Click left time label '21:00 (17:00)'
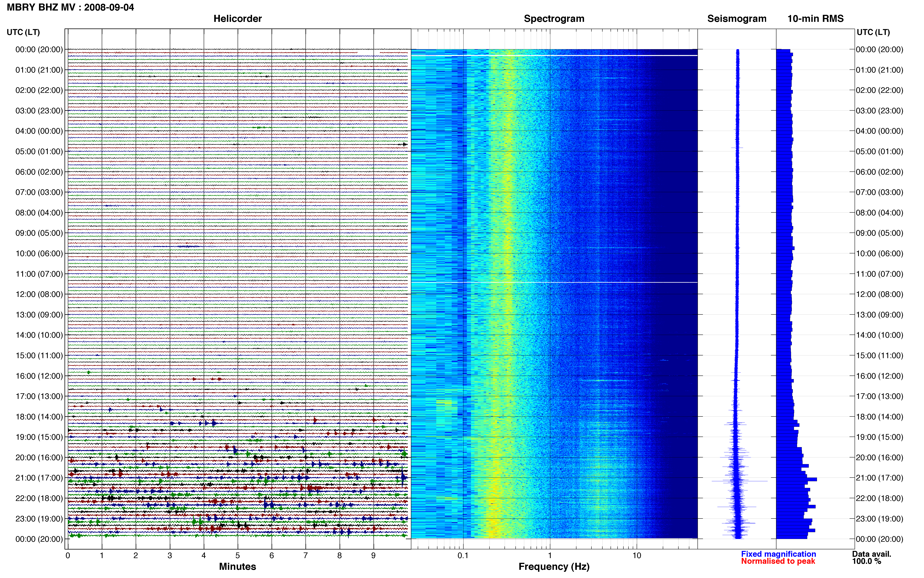 [39, 478]
